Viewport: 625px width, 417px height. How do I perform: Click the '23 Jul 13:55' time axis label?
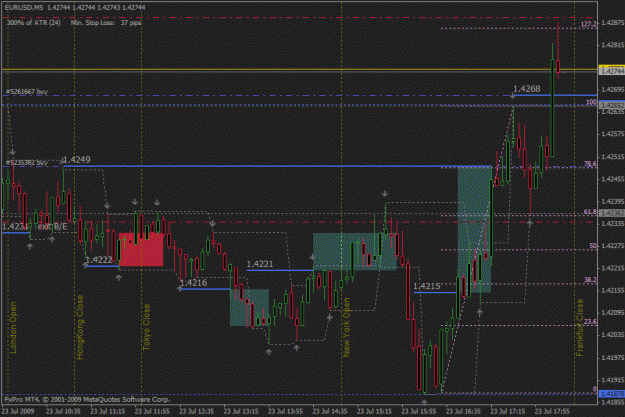pos(285,411)
